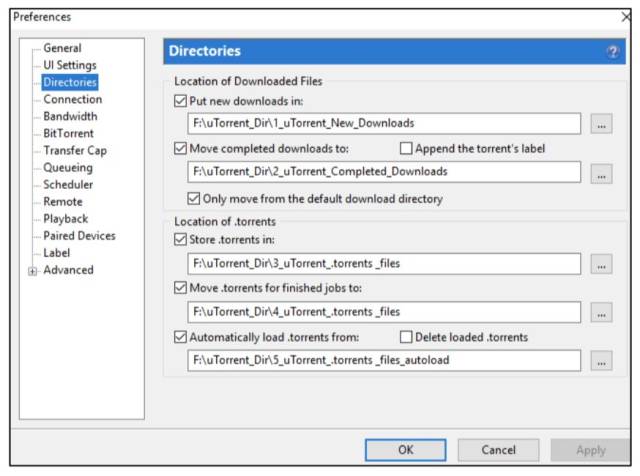The width and height of the screenshot is (640, 476).
Task: Select Paired Devices category
Action: 79,236
